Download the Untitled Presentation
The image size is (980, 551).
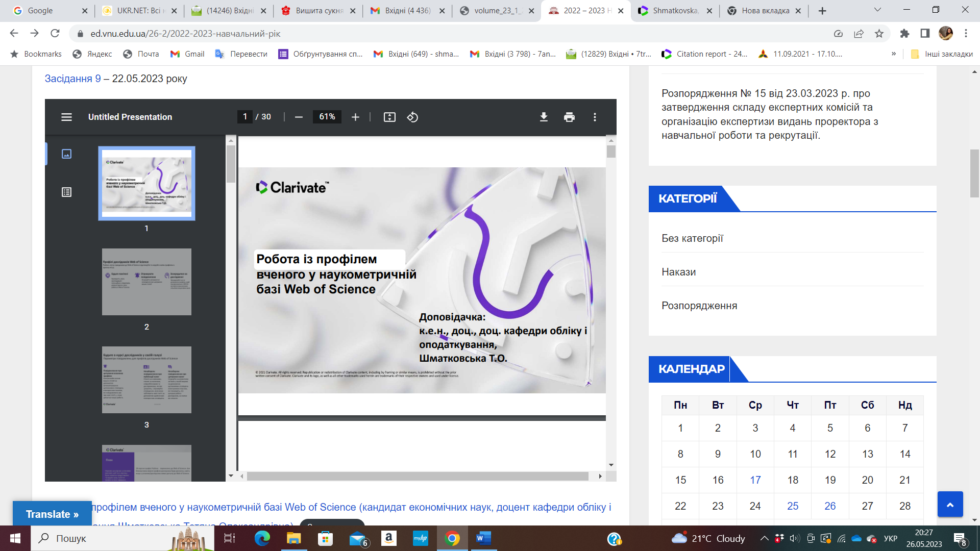(544, 117)
